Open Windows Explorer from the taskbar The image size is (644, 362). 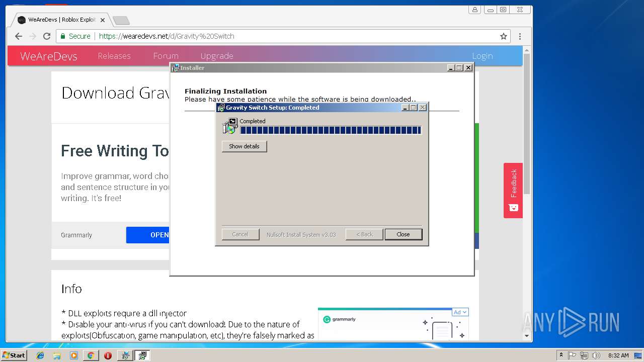click(x=57, y=355)
